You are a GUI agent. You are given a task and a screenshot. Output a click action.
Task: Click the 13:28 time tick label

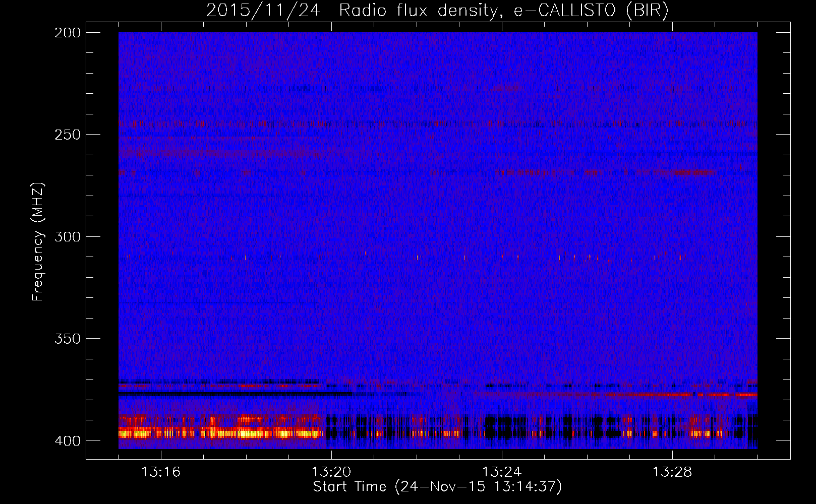672,472
